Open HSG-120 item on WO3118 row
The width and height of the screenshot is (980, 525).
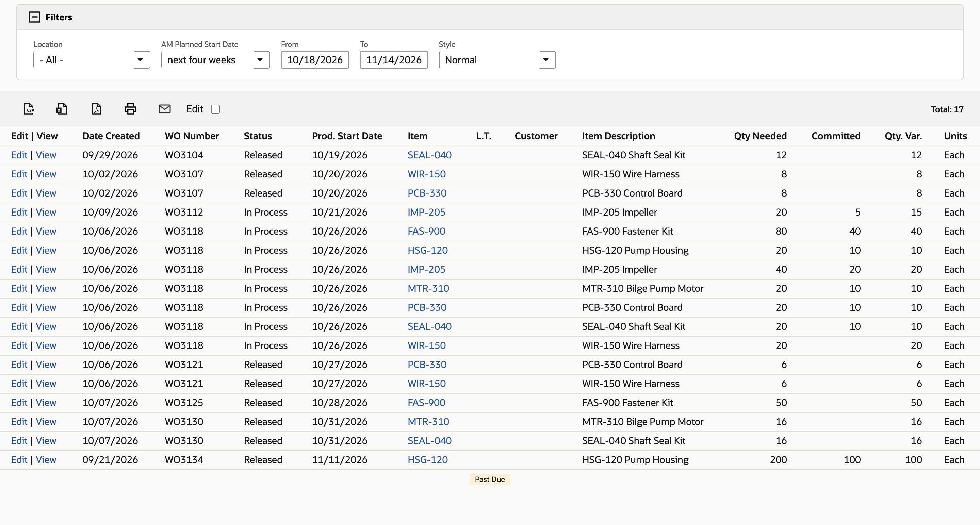428,250
